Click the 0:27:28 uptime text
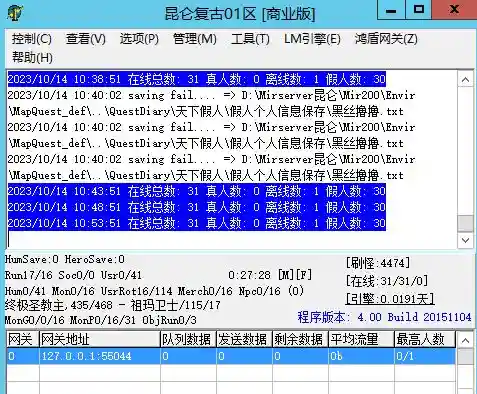The width and height of the screenshot is (477, 394). (249, 275)
